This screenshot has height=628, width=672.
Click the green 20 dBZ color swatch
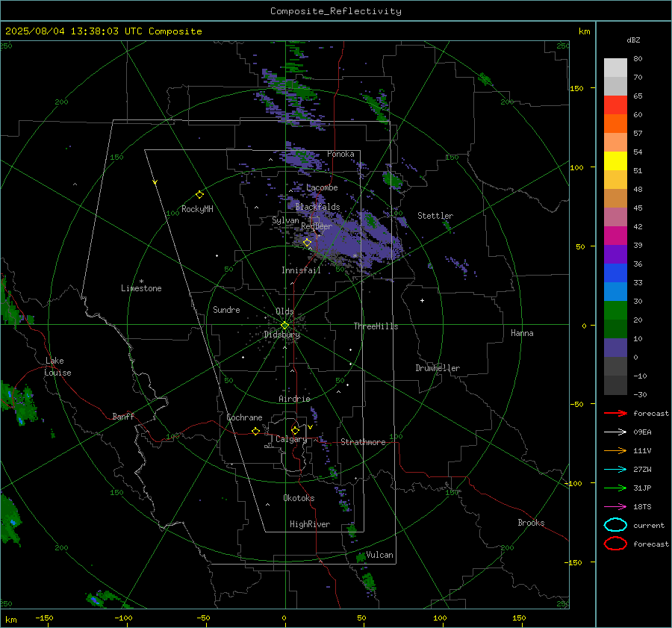point(615,311)
